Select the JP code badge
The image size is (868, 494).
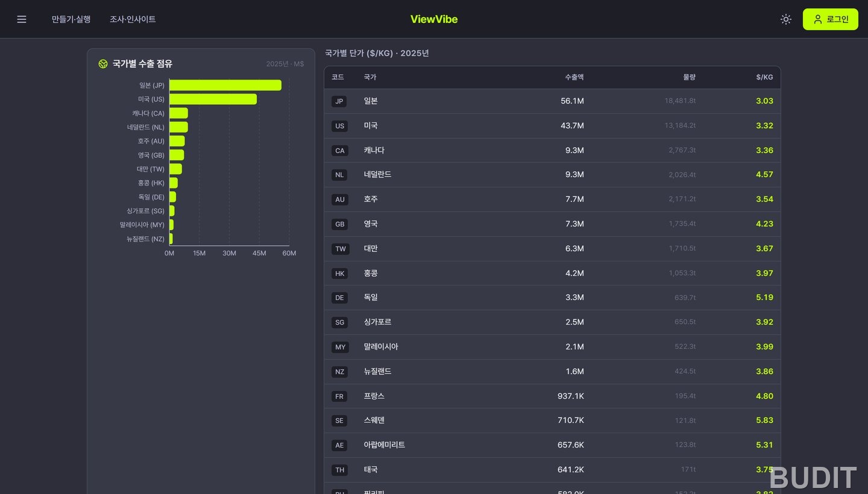(x=339, y=101)
